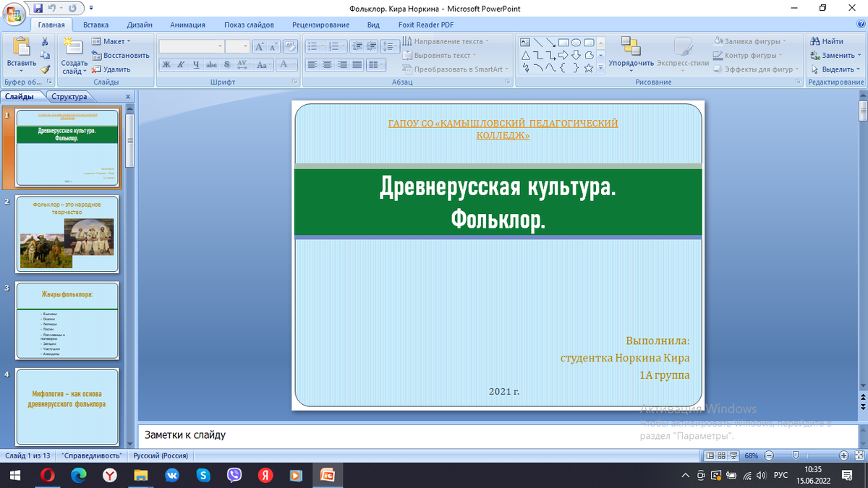Activate the Format Painter brush icon

coord(45,69)
